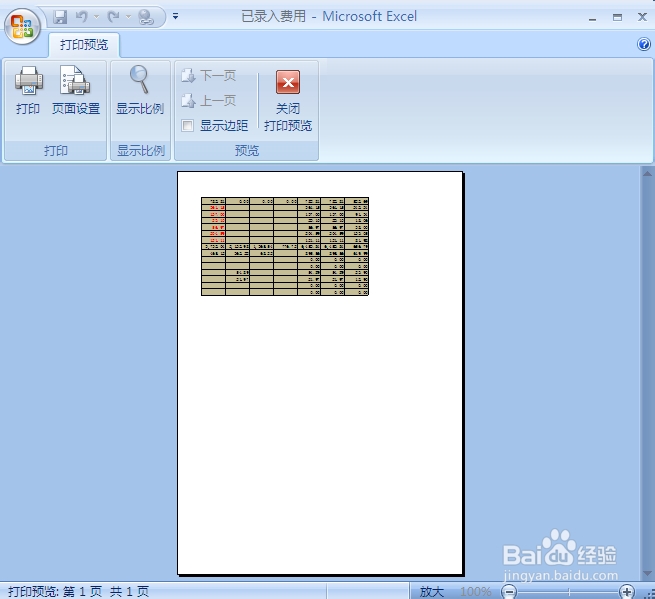Image resolution: width=655 pixels, height=599 pixels.
Task: Enable the 显示边距 checkbox
Action: (188, 125)
